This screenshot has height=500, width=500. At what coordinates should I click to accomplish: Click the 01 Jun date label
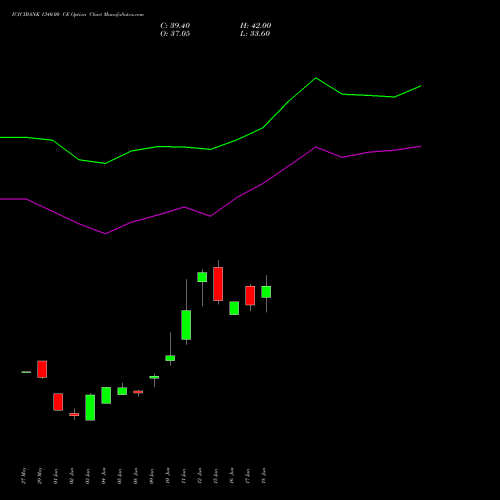click(x=56, y=476)
